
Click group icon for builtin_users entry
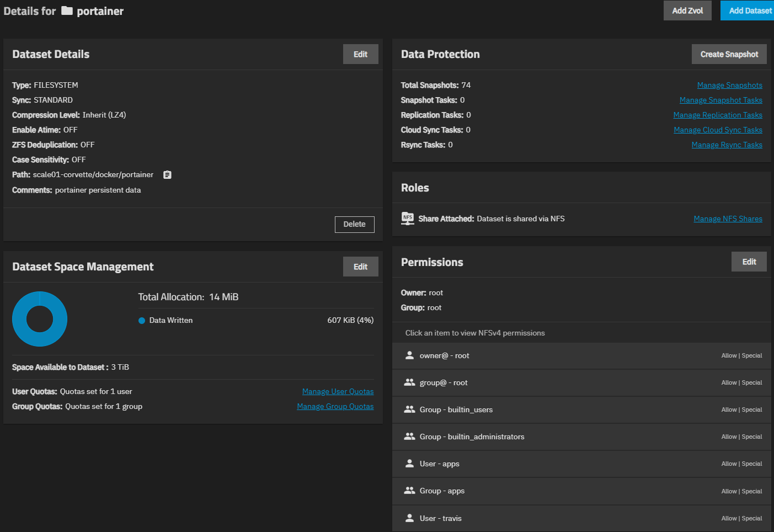pyautogui.click(x=409, y=409)
